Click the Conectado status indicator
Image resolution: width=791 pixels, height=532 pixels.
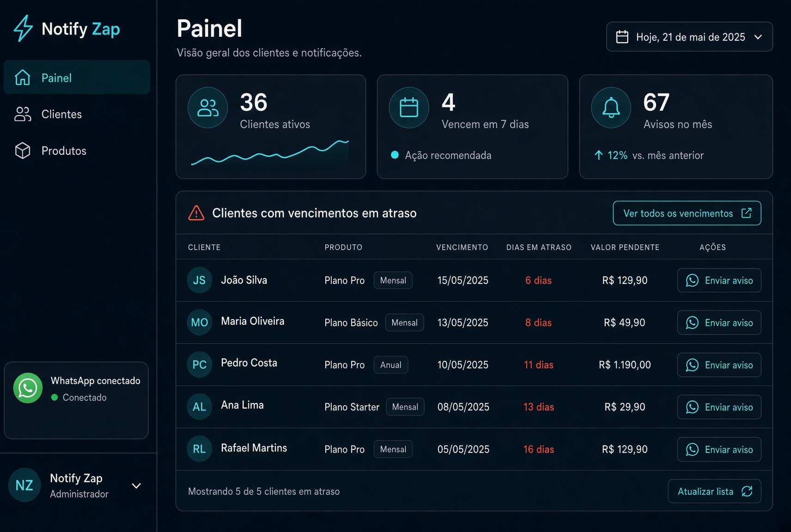(79, 397)
